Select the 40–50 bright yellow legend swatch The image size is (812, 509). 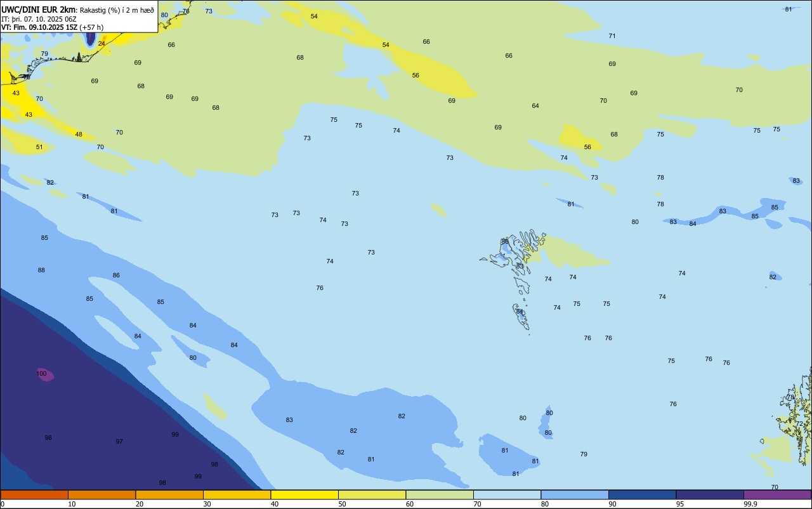(304, 494)
